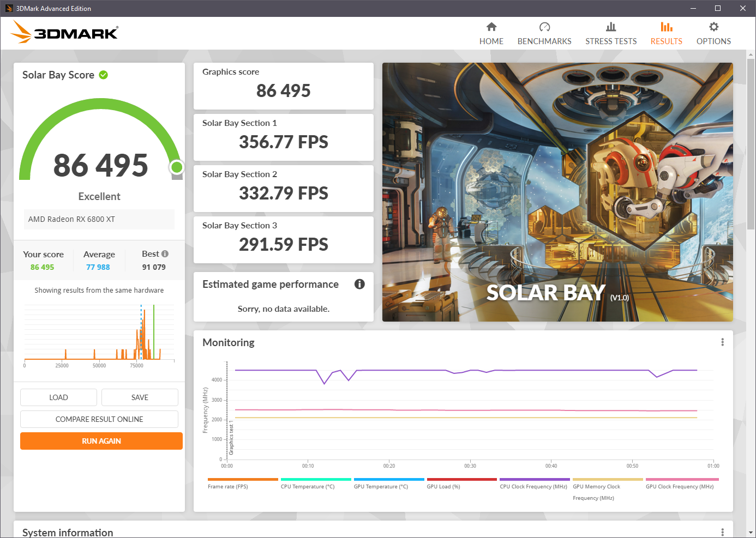The width and height of the screenshot is (756, 538).
Task: Click the Solar Bay Section 1 356.77 FPS value
Action: tap(284, 142)
